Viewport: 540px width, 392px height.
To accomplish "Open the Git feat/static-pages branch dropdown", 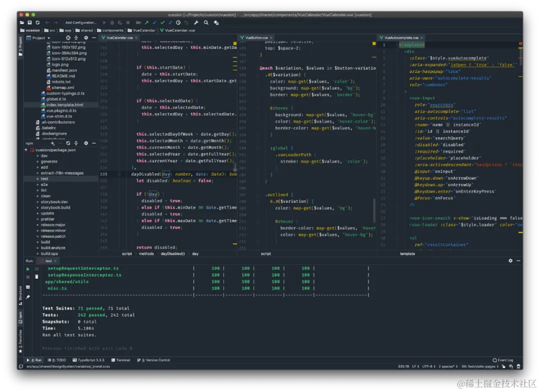I will coord(480,367).
